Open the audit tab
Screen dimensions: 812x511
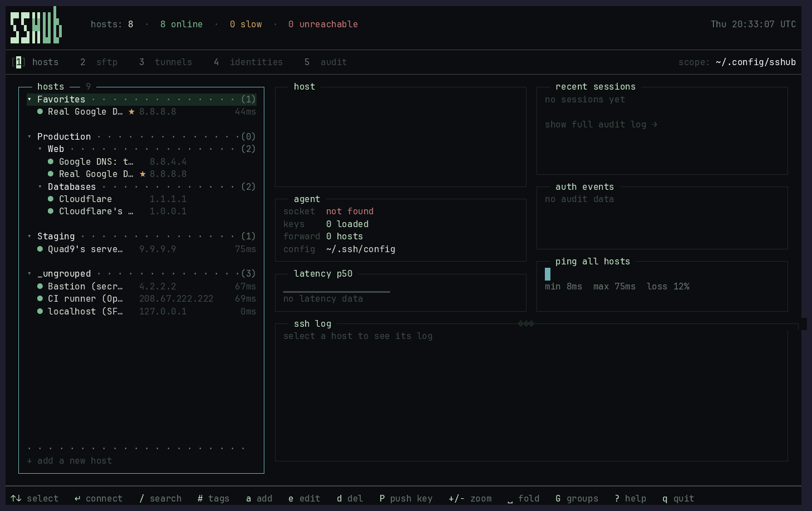click(326, 62)
